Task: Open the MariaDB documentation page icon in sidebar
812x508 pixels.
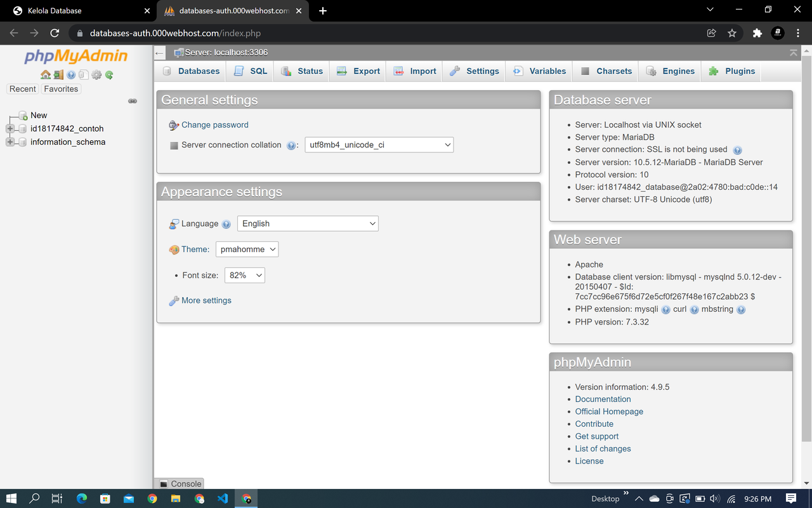Action: [83, 75]
